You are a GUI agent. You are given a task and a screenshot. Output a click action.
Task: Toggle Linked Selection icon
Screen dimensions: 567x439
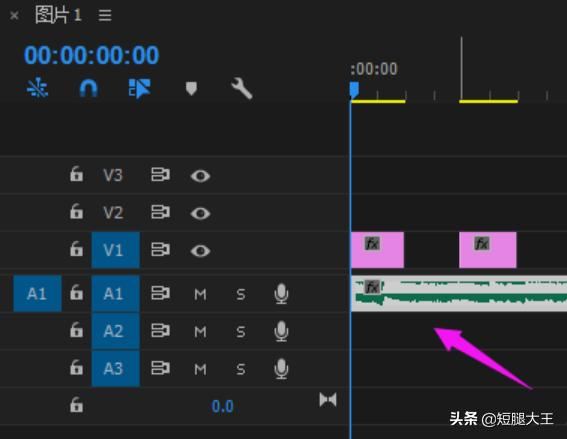tap(140, 88)
